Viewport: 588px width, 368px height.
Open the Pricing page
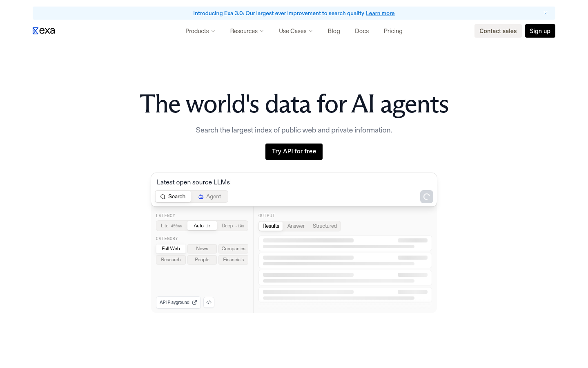pos(393,31)
